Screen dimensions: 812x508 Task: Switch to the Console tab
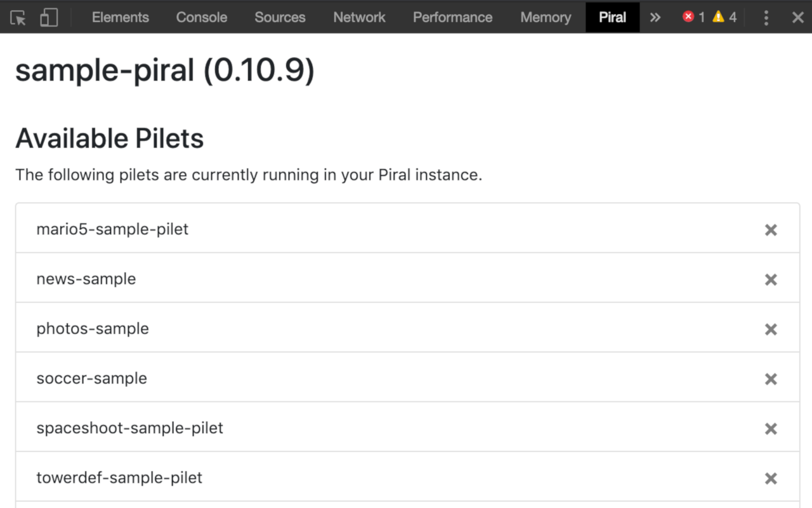coord(201,17)
